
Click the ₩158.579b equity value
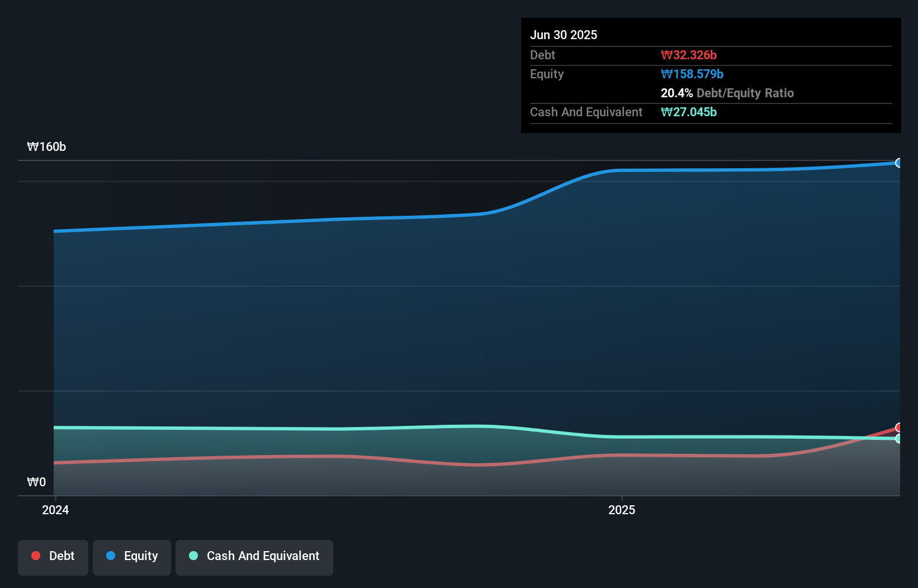pyautogui.click(x=692, y=74)
